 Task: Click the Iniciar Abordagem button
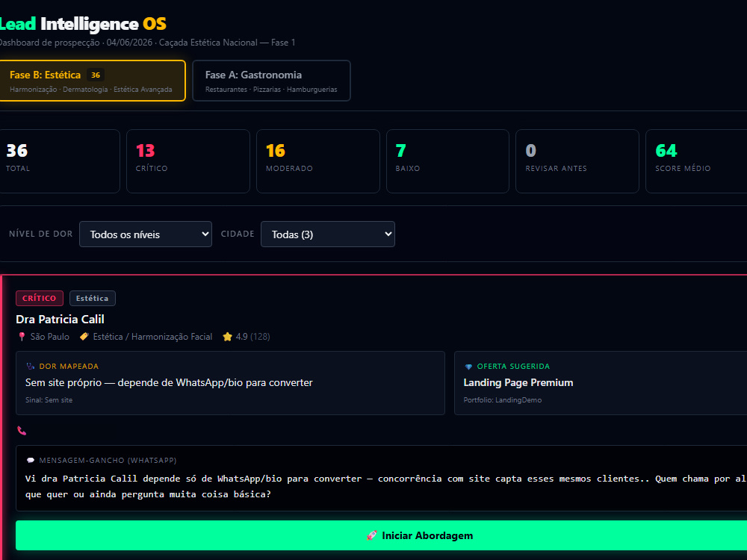(381, 535)
